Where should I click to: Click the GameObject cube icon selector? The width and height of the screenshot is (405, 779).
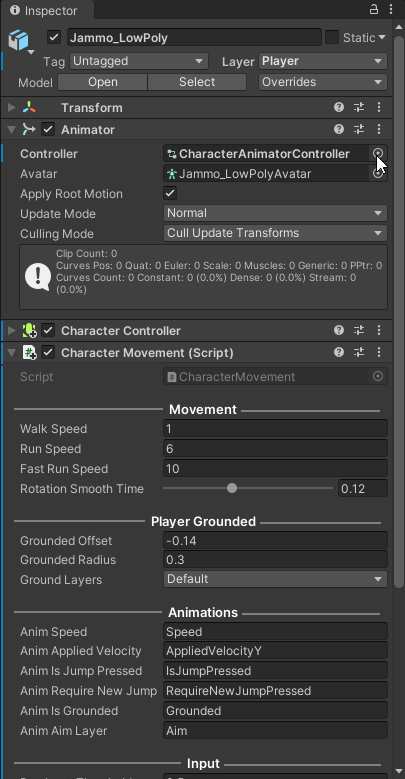click(x=22, y=42)
